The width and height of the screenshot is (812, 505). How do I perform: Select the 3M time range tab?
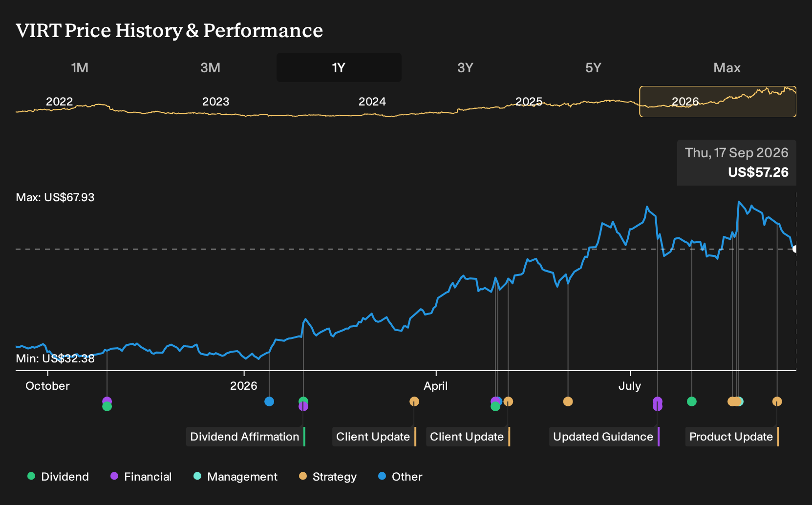pos(210,67)
